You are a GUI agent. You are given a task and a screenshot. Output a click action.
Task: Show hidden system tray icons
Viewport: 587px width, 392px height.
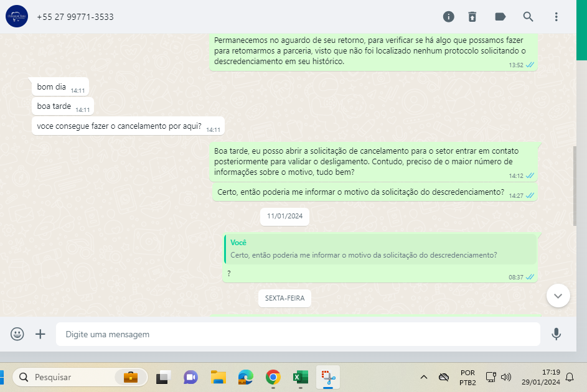(x=424, y=377)
